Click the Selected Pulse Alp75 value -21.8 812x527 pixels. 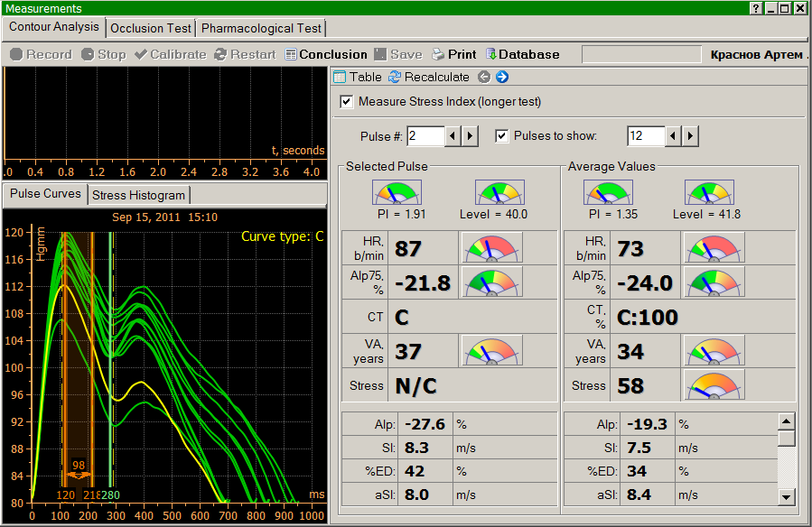point(423,282)
